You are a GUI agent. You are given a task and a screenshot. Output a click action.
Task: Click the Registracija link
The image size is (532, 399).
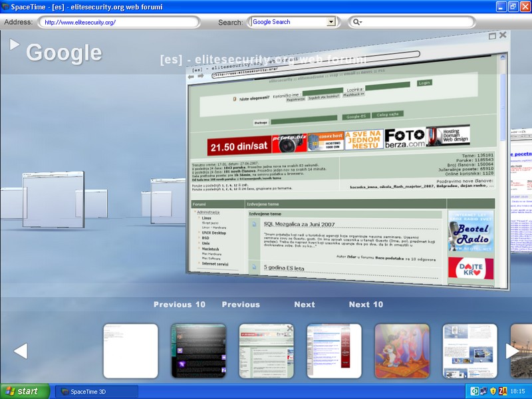(295, 100)
